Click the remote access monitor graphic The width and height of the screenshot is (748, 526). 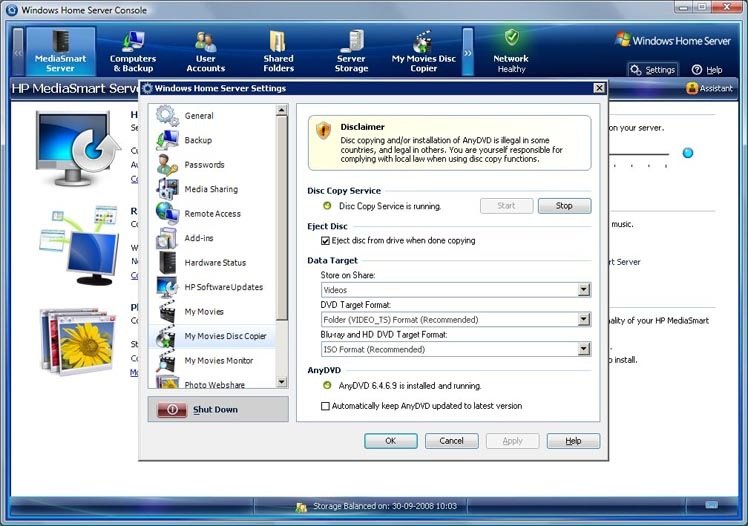pos(80,245)
